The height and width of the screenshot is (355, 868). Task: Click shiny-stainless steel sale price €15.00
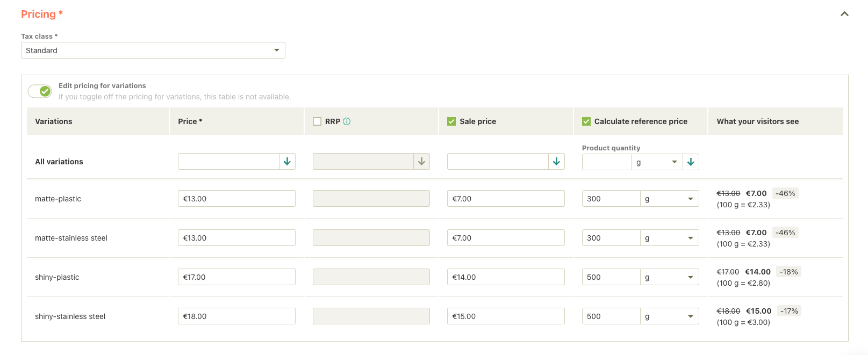506,316
